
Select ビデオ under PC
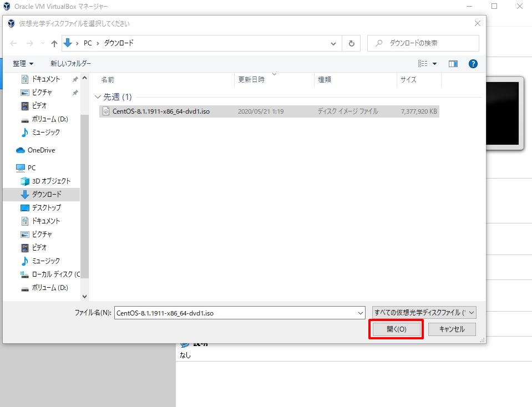(x=39, y=248)
